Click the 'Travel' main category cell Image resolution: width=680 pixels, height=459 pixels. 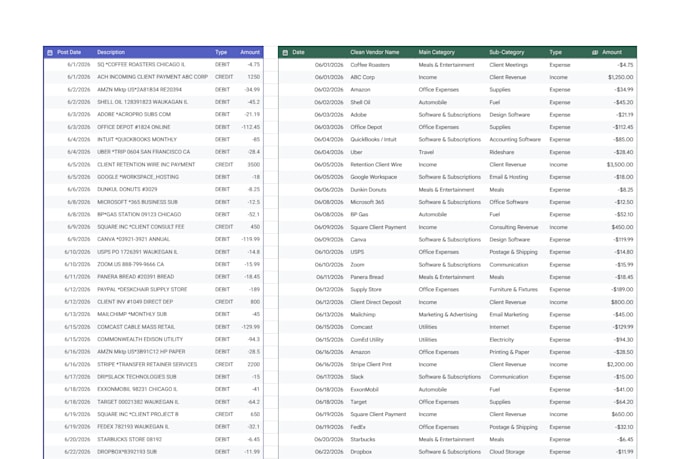[x=426, y=152]
